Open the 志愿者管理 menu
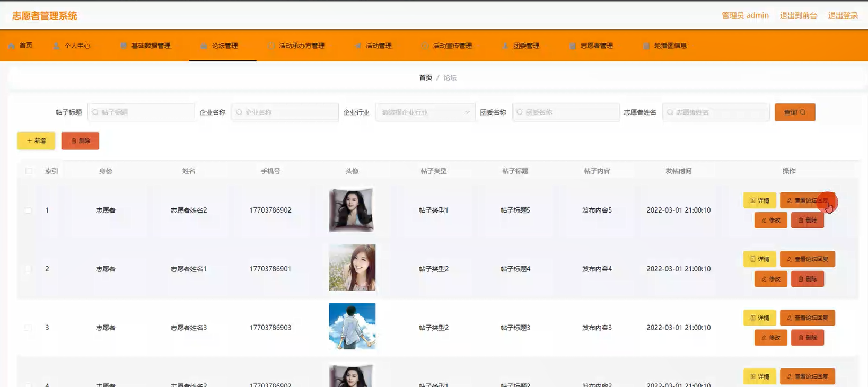Image resolution: width=868 pixels, height=387 pixels. click(x=591, y=46)
